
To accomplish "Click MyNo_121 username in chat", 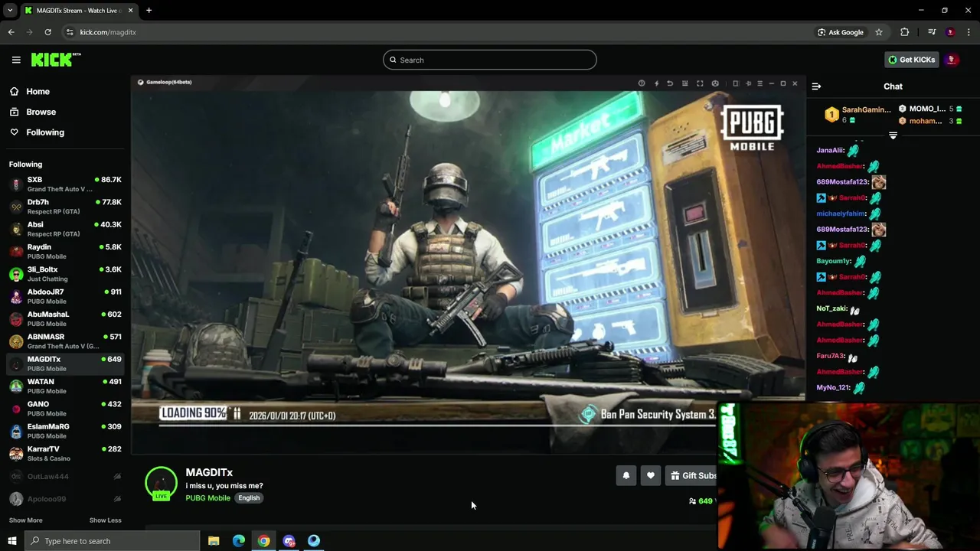I will tap(833, 387).
